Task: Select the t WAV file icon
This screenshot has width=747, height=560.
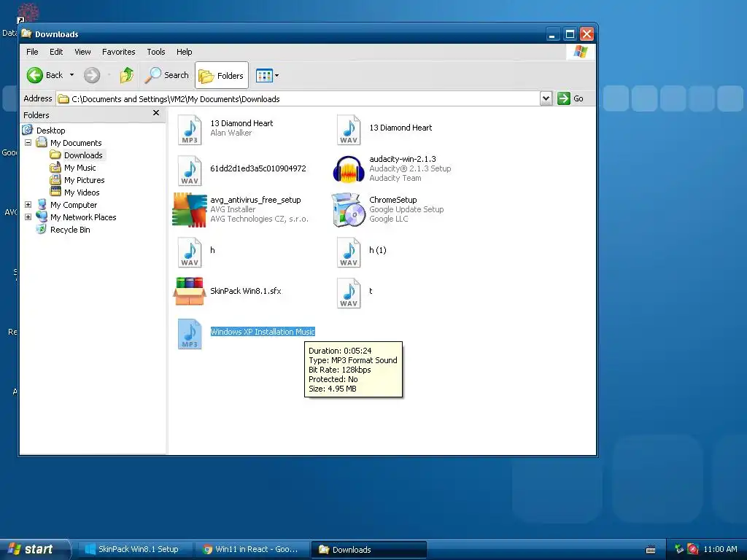Action: [349, 293]
